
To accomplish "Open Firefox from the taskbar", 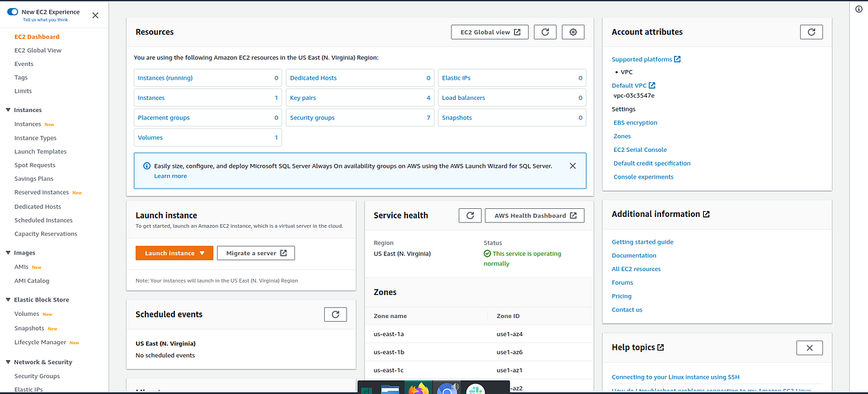I will [x=419, y=387].
